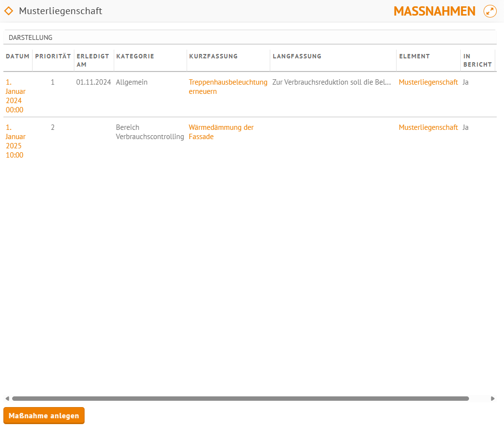Sort by the PRIORITÄT column header
Image resolution: width=504 pixels, height=428 pixels.
point(53,56)
